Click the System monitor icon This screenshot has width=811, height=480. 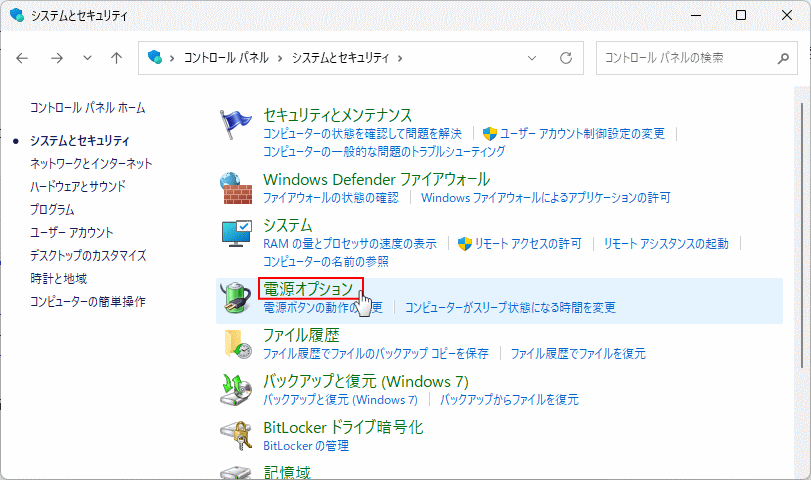pos(236,234)
